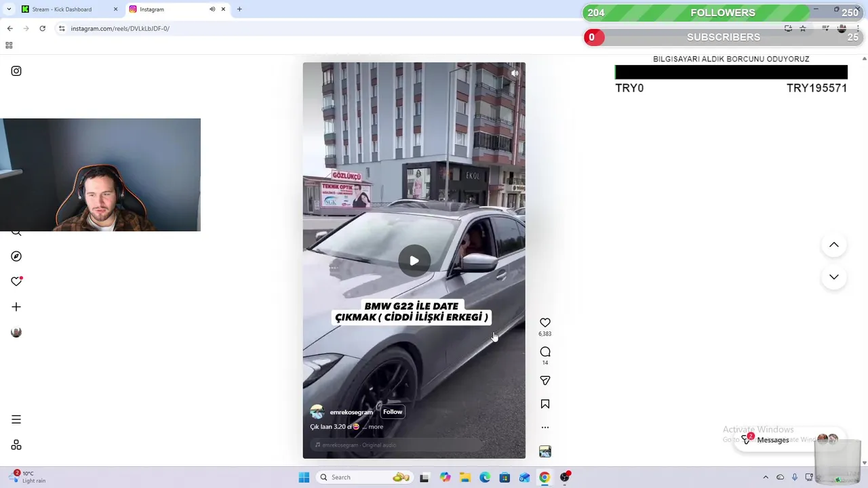
Task: Open emrekosegram avatar on reel
Action: (317, 412)
